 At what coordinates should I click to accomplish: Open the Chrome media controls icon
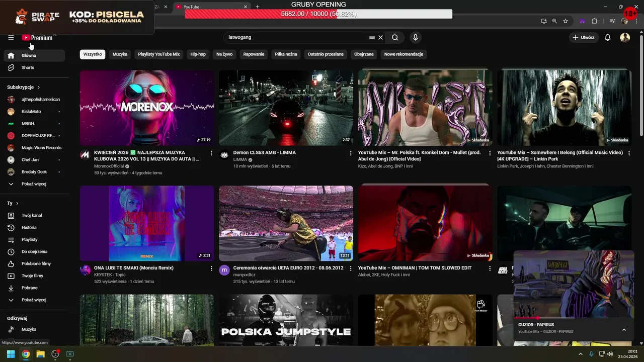point(612,21)
